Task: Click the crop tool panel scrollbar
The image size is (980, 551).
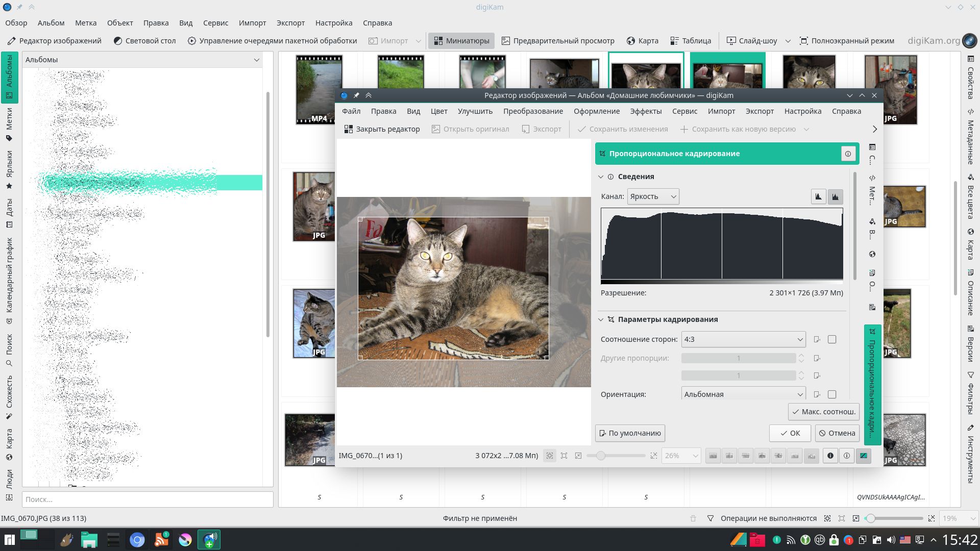Action: [855, 226]
